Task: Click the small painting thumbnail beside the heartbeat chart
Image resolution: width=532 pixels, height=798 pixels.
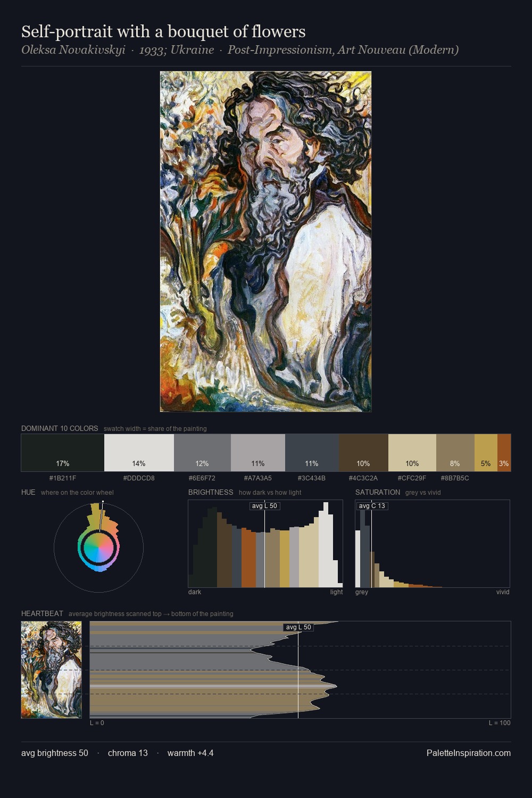Action: pos(51,670)
